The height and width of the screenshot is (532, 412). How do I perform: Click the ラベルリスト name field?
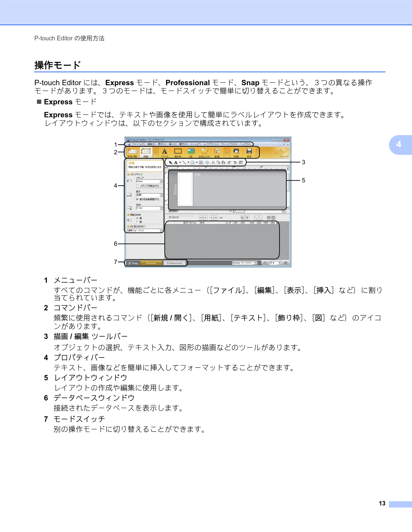click(182, 218)
